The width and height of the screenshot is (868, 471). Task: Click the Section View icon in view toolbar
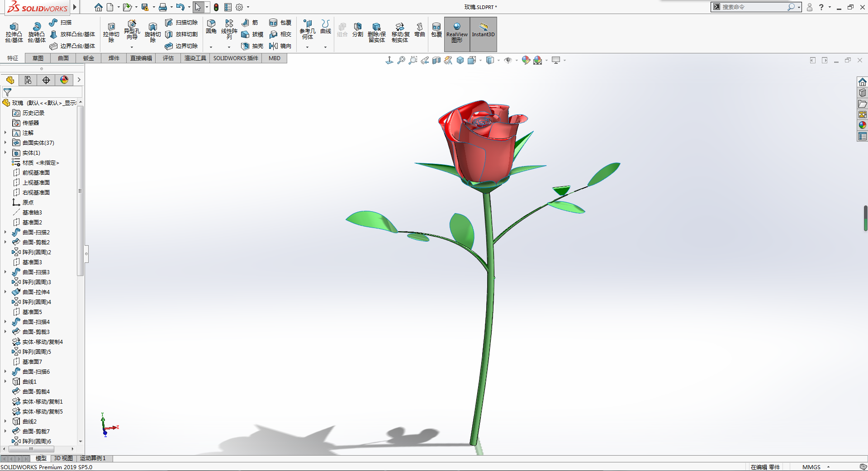click(x=436, y=60)
